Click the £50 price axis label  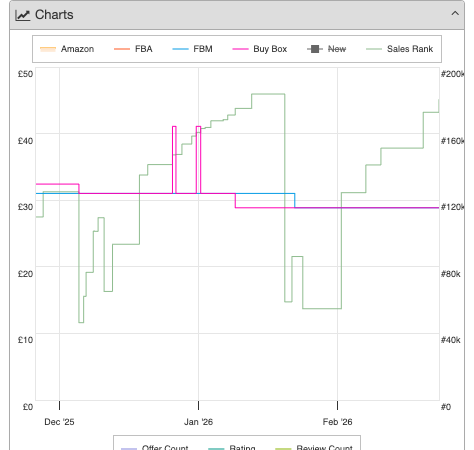click(x=25, y=74)
